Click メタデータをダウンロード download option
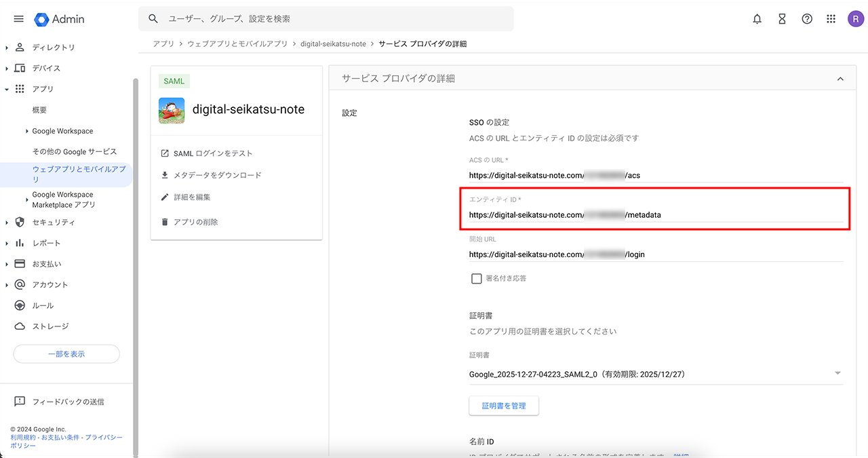Viewport: 868px width, 458px height. click(x=216, y=175)
